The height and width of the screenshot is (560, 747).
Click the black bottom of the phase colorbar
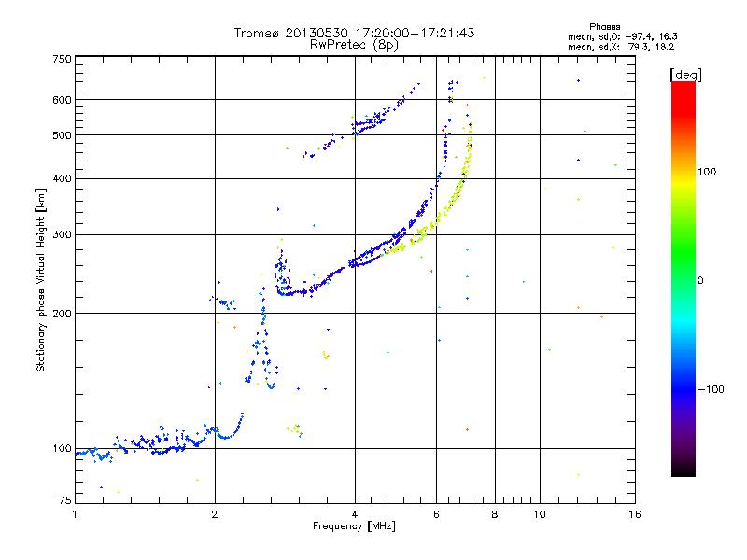(684, 469)
